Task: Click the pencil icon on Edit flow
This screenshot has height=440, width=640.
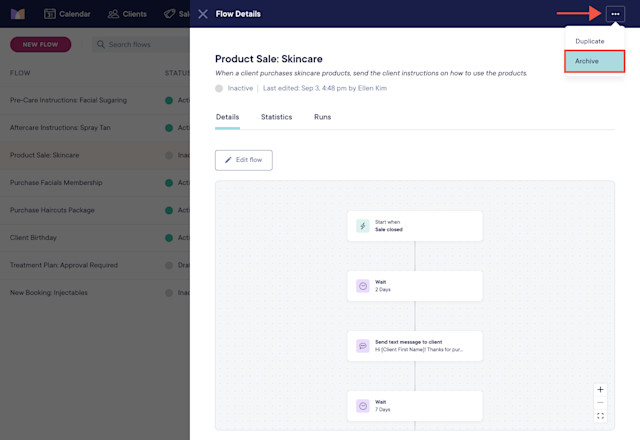Action: click(x=228, y=160)
